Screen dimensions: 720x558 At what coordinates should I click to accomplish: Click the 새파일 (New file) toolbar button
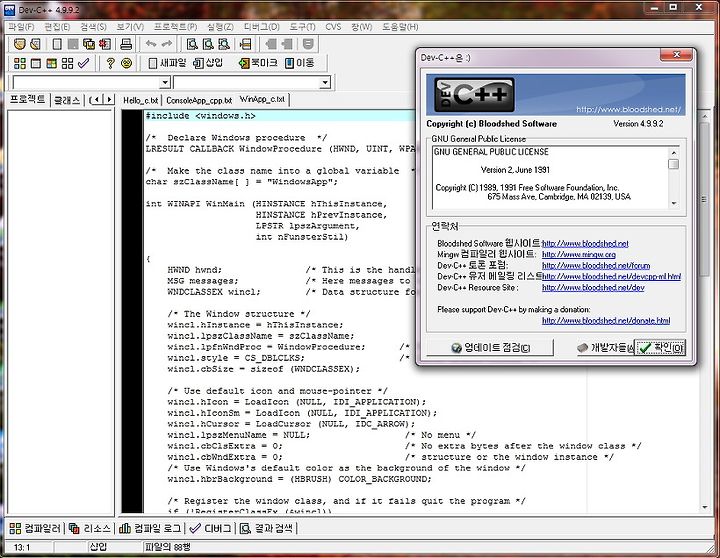coord(167,63)
